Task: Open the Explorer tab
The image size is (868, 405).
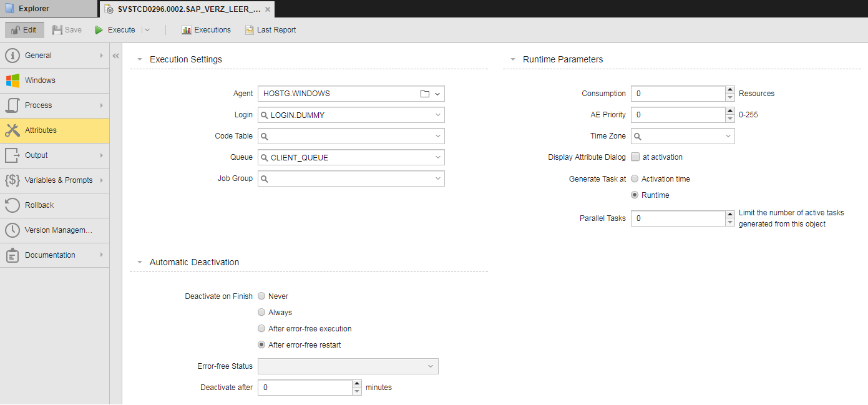Action: click(x=49, y=9)
